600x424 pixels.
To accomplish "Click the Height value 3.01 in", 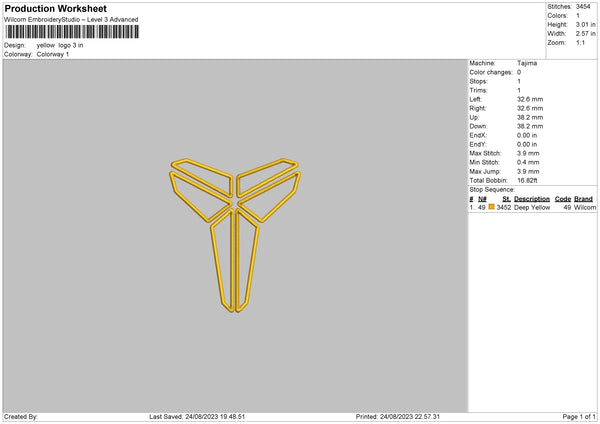I will tap(585, 24).
